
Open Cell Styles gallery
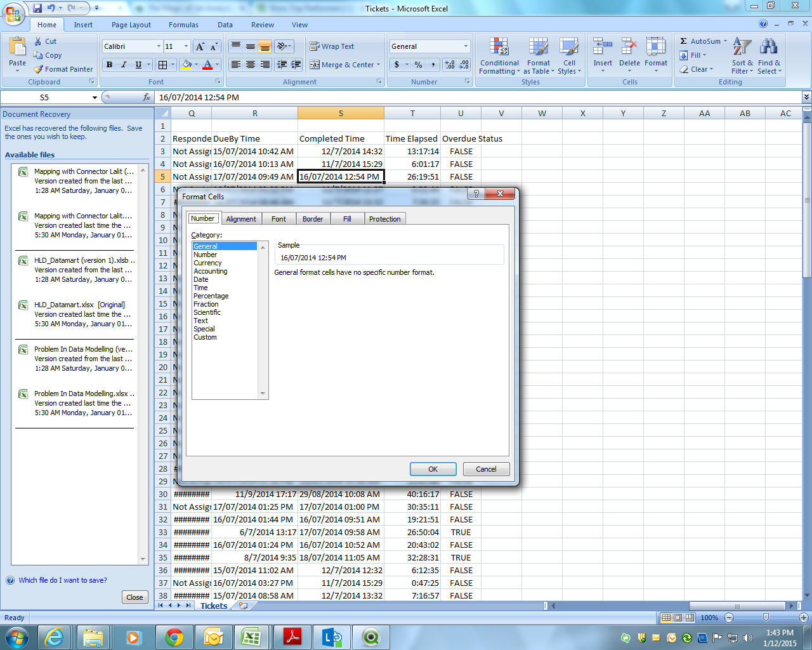(569, 56)
